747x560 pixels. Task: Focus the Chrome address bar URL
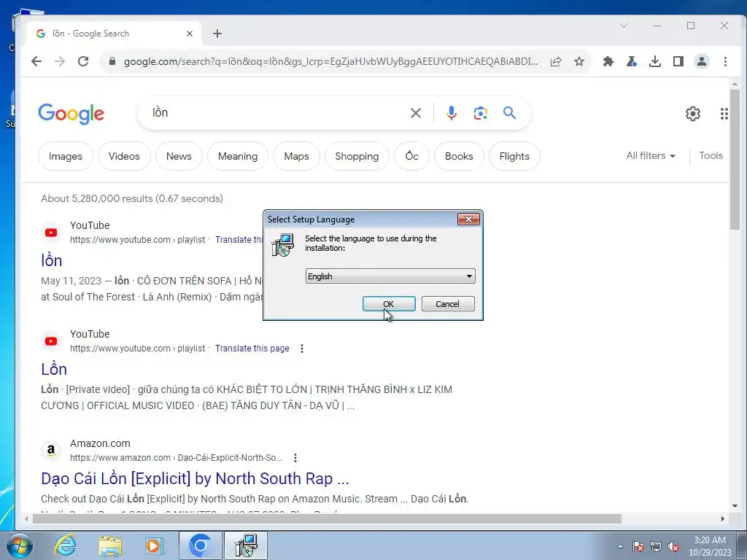[x=330, y=61]
